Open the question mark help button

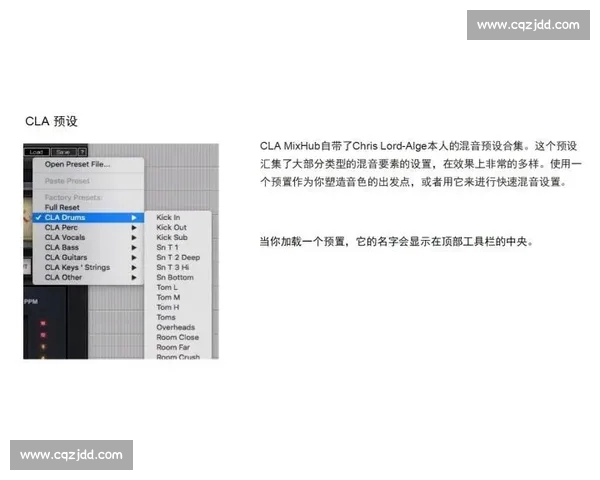tap(82, 152)
